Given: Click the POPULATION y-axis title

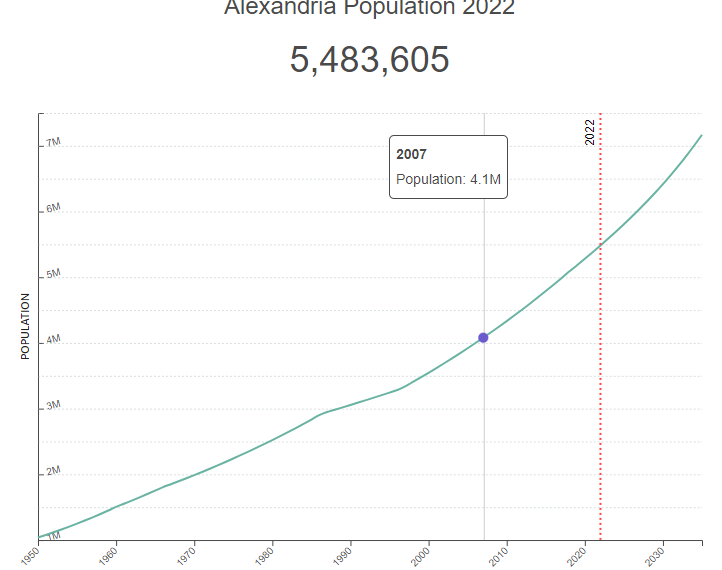Looking at the screenshot, I should [x=26, y=326].
